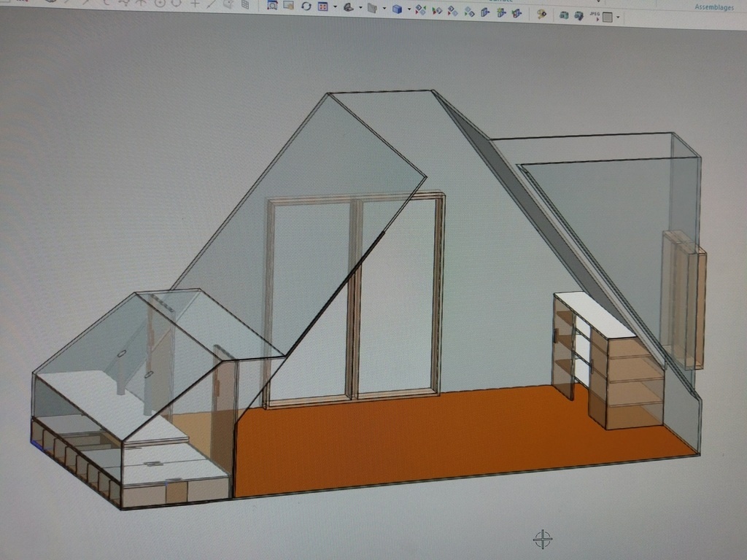Click the yellow key-shaped icon
This screenshot has width=747, height=560.
tap(542, 15)
